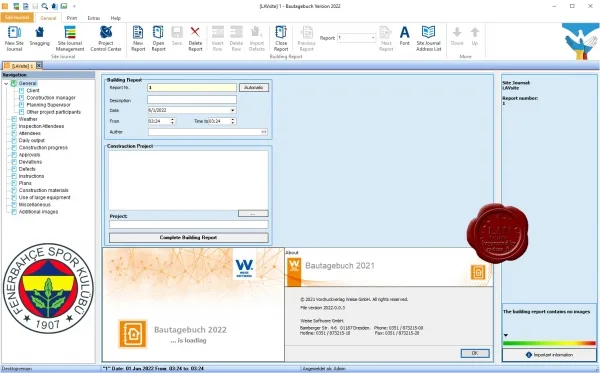Open Inspection Attendees tree item

pos(41,126)
